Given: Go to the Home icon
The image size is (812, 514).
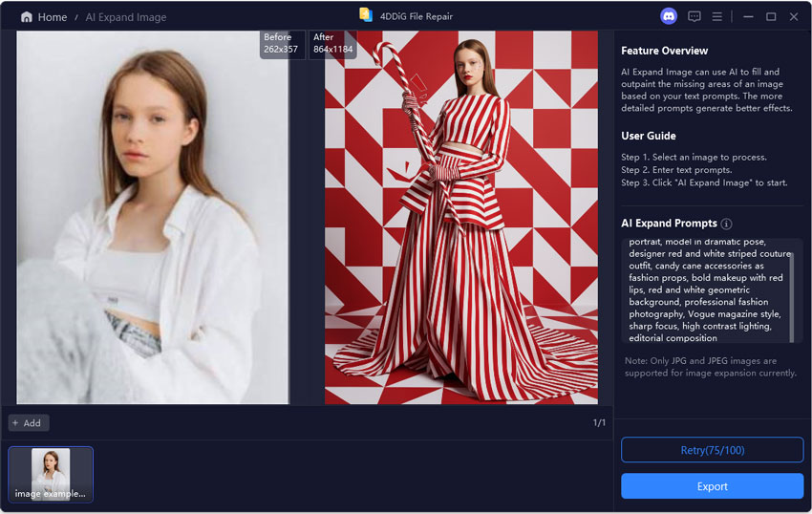Looking at the screenshot, I should point(27,17).
